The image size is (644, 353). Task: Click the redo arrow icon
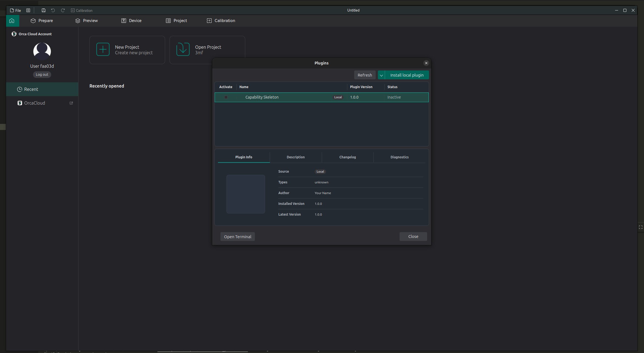pos(63,10)
